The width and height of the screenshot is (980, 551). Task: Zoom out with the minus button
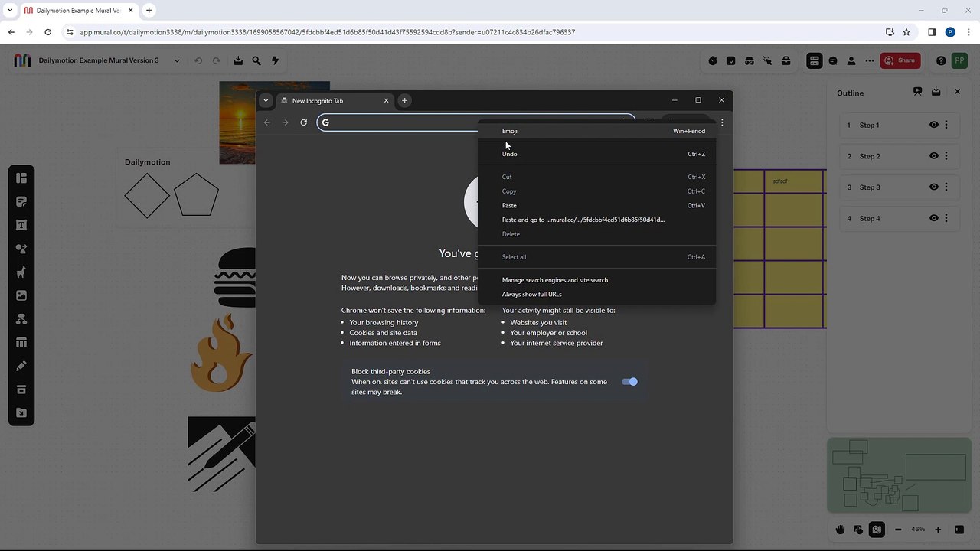tap(898, 530)
